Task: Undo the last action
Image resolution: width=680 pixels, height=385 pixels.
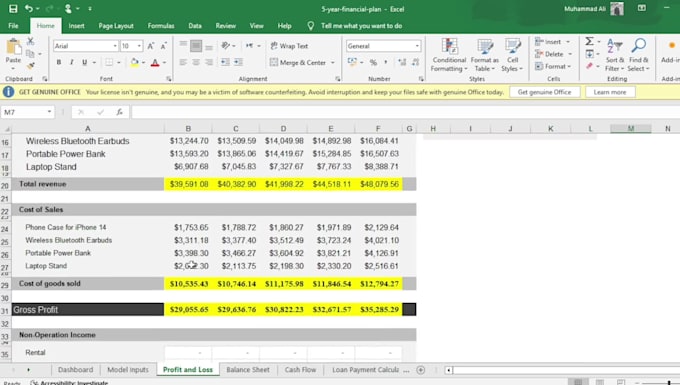Action: click(x=29, y=9)
